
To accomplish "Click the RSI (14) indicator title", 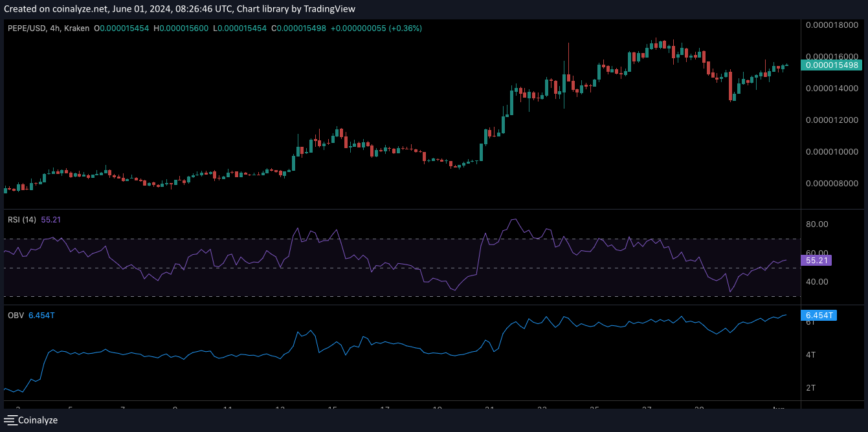I will pos(22,220).
